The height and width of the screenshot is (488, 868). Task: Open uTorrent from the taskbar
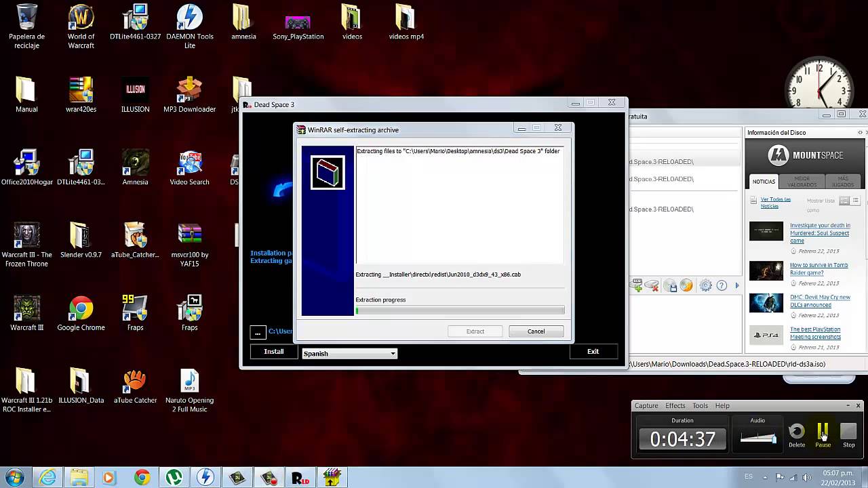(174, 477)
